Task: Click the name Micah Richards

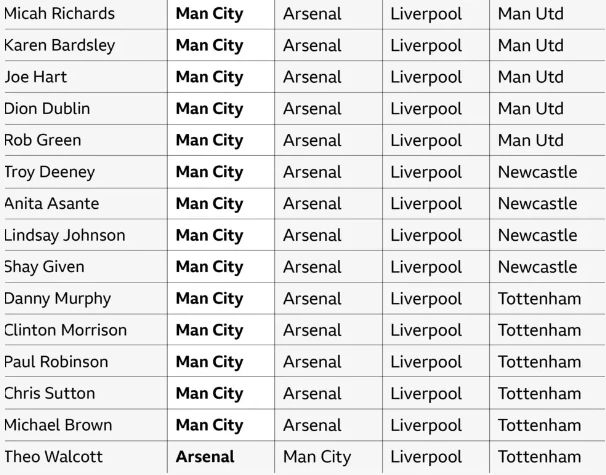Action: click(x=59, y=14)
